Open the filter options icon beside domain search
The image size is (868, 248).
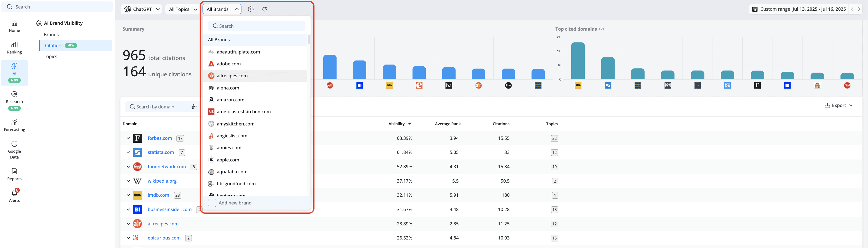pyautogui.click(x=194, y=107)
